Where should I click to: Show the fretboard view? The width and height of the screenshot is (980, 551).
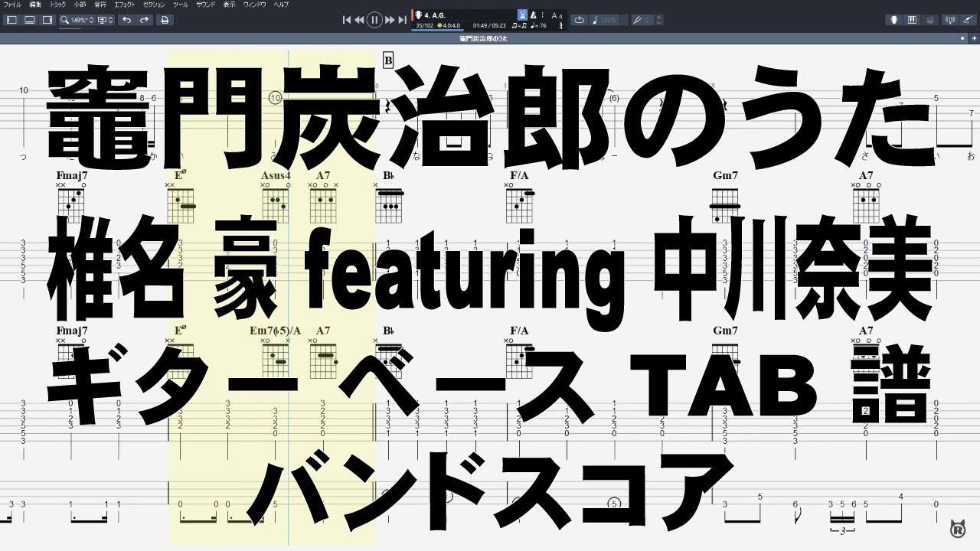click(x=894, y=20)
